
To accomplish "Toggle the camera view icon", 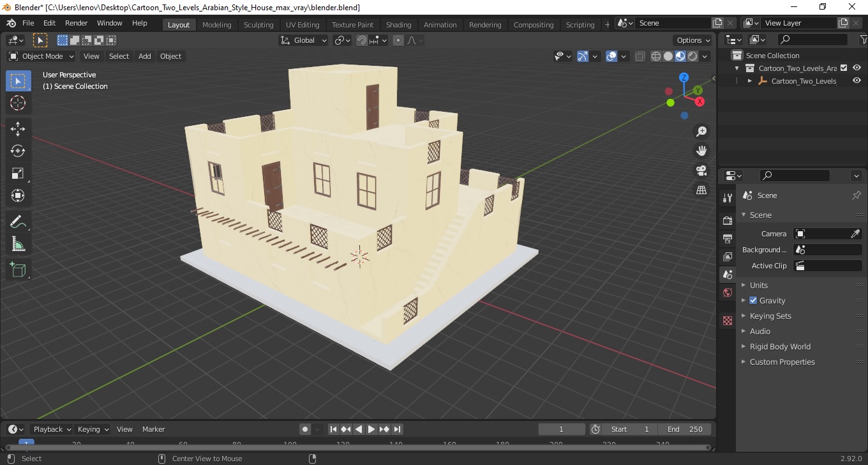I will pos(701,171).
